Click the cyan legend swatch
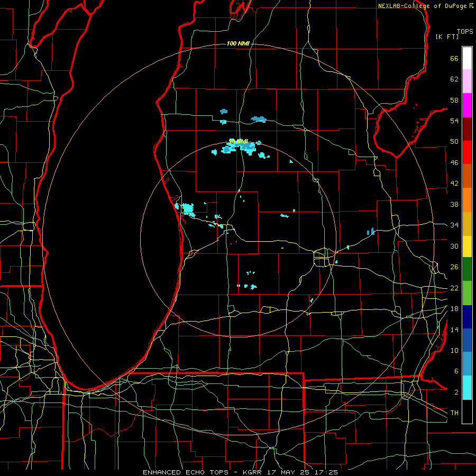Screen dimensions: 476x476 (467, 388)
